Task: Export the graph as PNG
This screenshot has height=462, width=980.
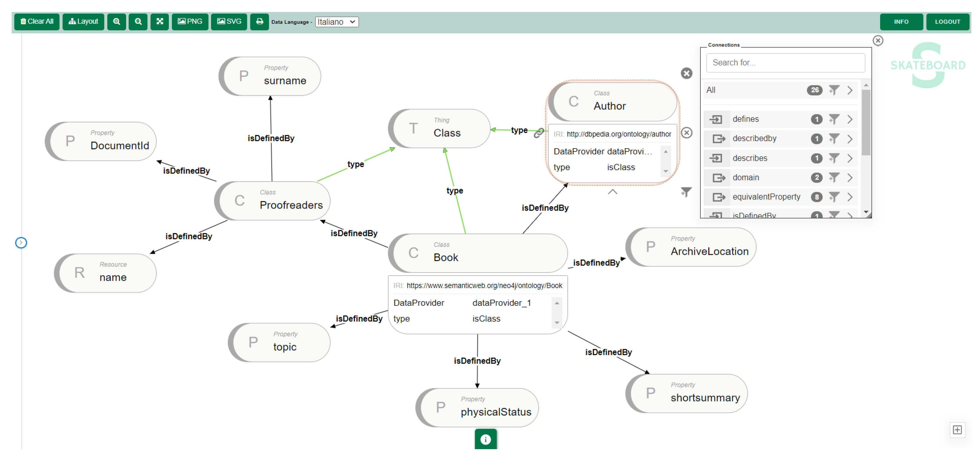Action: tap(190, 21)
